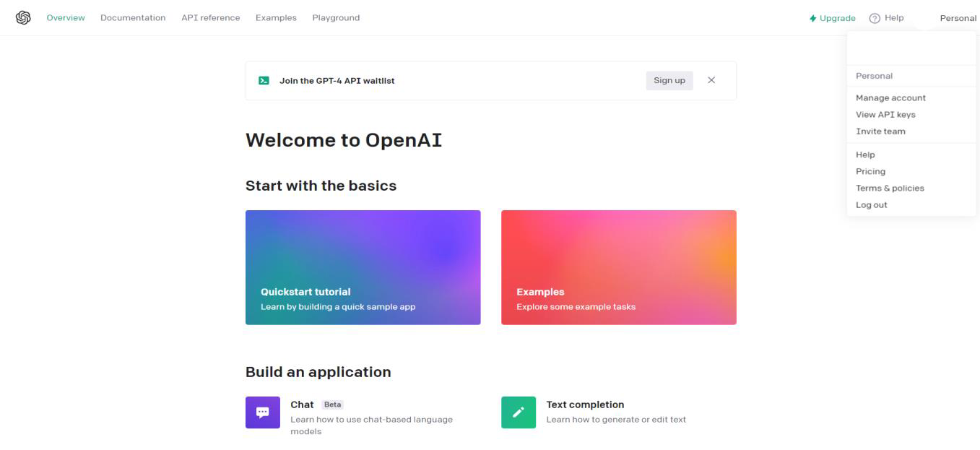Click the Text completion heading link
Image resolution: width=980 pixels, height=450 pixels.
pos(585,404)
